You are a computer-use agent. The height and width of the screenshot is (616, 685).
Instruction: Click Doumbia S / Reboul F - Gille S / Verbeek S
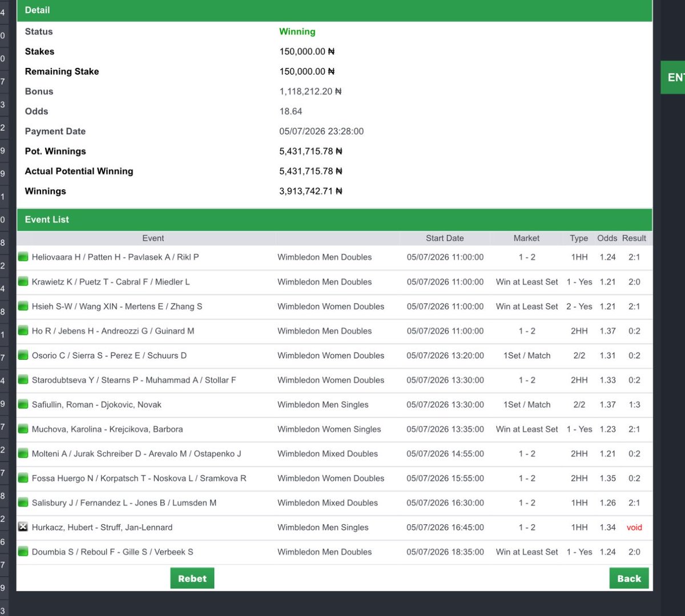[112, 552]
